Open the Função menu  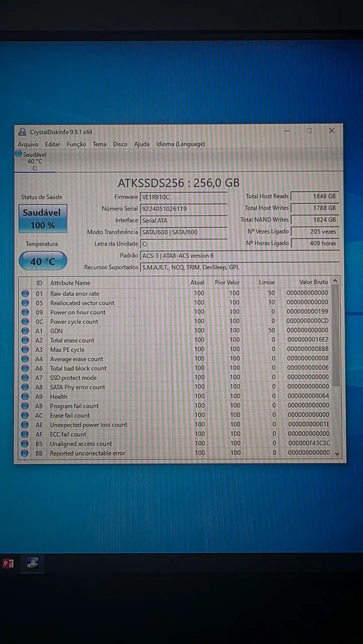tap(76, 144)
